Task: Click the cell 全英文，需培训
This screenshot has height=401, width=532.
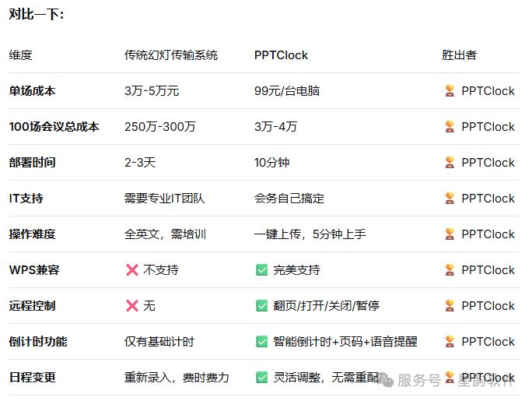Action: pos(165,234)
